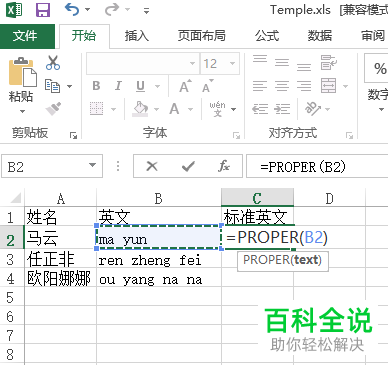Click the Font Color A icon

(174, 109)
